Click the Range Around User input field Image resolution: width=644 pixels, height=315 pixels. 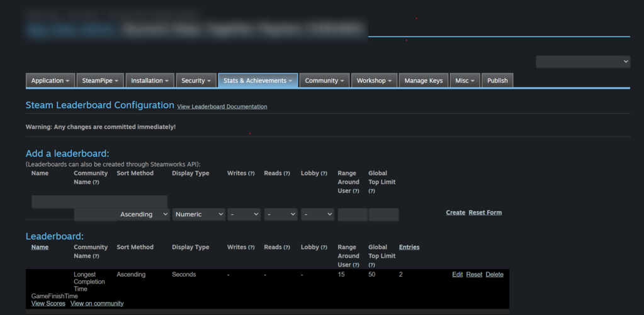coord(353,214)
